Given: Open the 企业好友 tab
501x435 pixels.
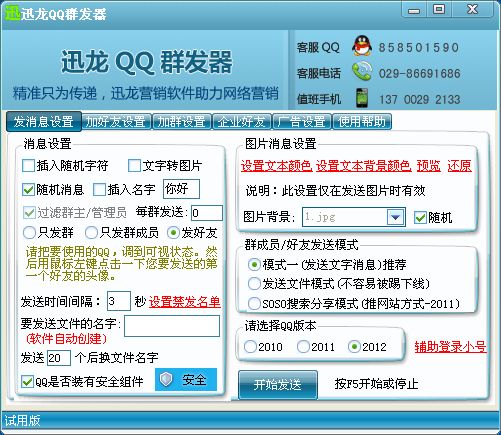Looking at the screenshot, I should pyautogui.click(x=242, y=122).
